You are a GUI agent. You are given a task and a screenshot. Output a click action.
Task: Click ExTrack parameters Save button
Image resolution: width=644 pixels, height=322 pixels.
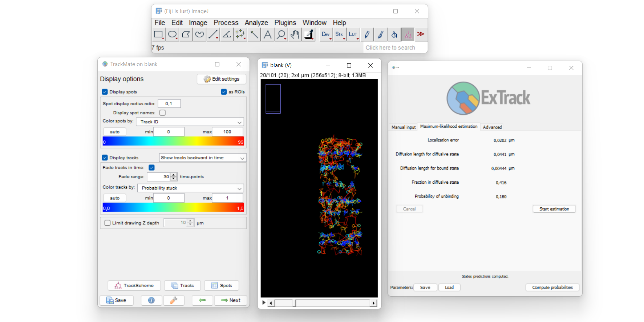(x=425, y=288)
